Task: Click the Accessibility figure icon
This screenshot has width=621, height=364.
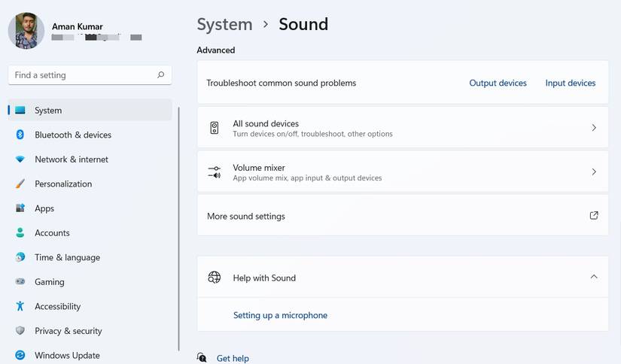Action: [20, 306]
